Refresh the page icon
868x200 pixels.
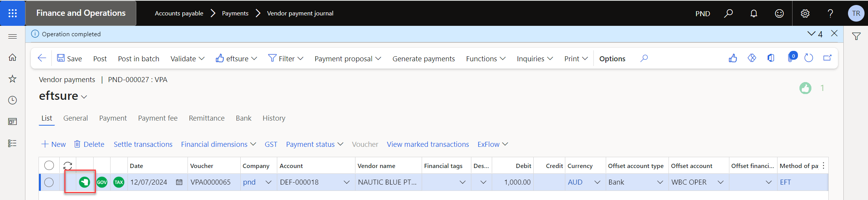(x=808, y=58)
